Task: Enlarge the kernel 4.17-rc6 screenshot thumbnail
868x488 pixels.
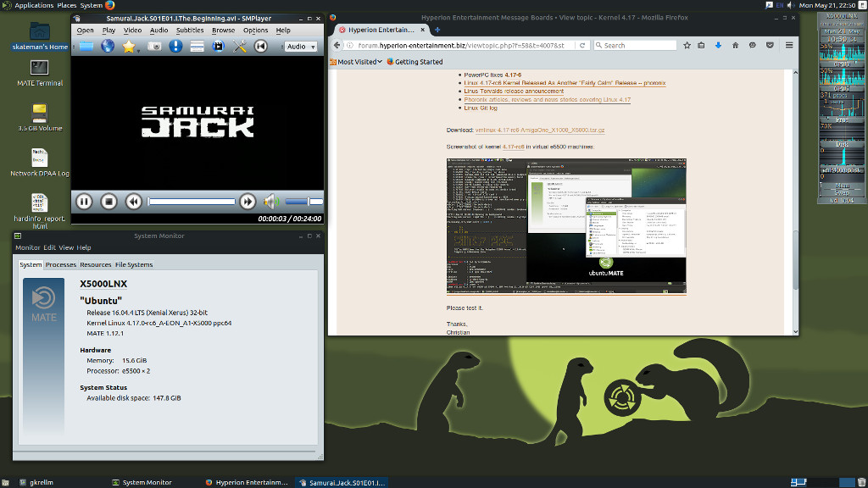Action: click(x=566, y=226)
